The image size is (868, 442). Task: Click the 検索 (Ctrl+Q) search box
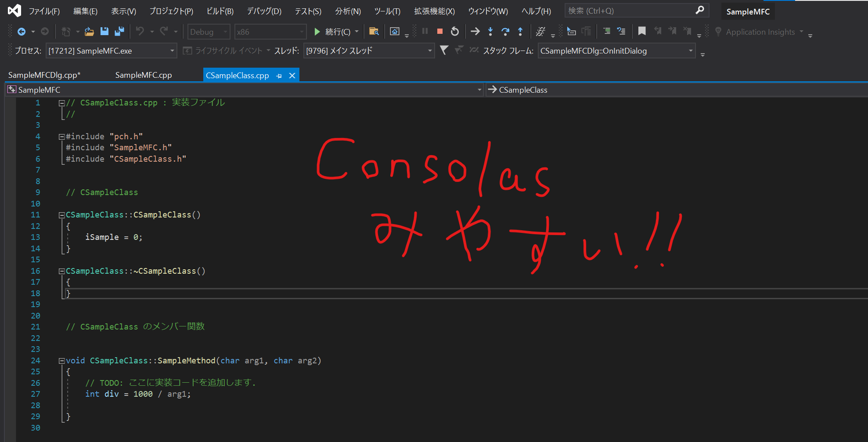click(637, 11)
